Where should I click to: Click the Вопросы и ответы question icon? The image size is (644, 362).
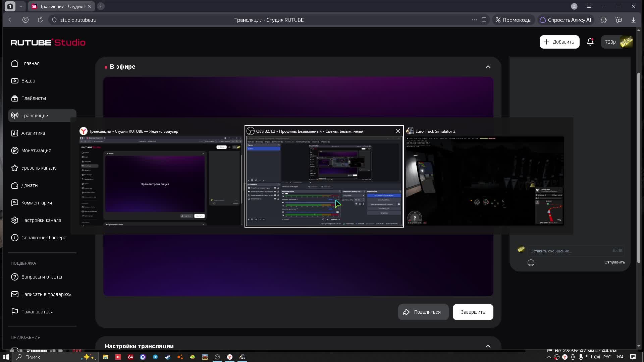click(x=14, y=277)
